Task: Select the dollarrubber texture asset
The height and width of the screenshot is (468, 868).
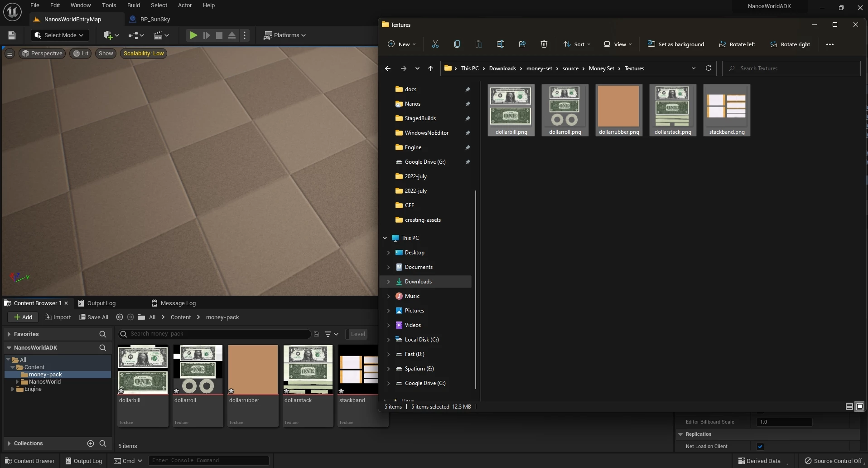Action: 253,386
